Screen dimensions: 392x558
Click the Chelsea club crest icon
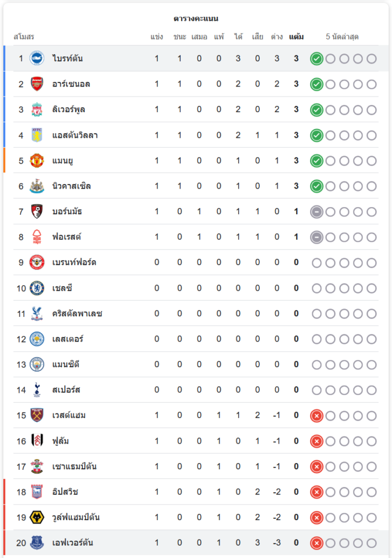(x=37, y=288)
